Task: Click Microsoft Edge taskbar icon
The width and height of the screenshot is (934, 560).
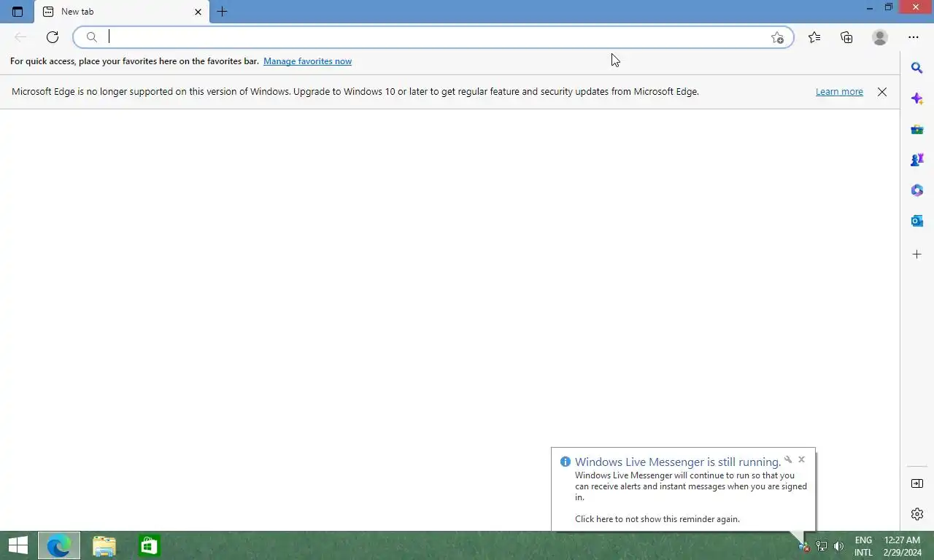Action: point(59,545)
